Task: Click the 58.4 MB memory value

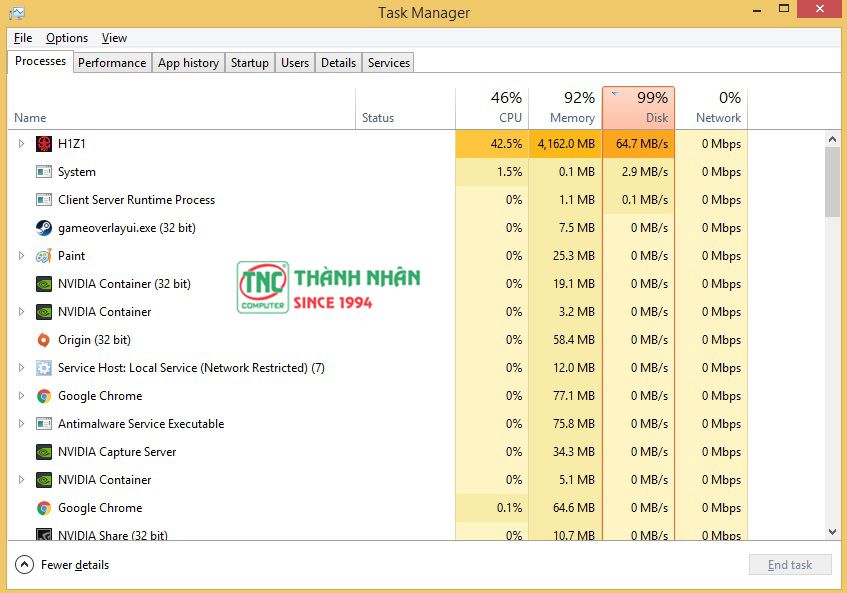Action: point(574,340)
